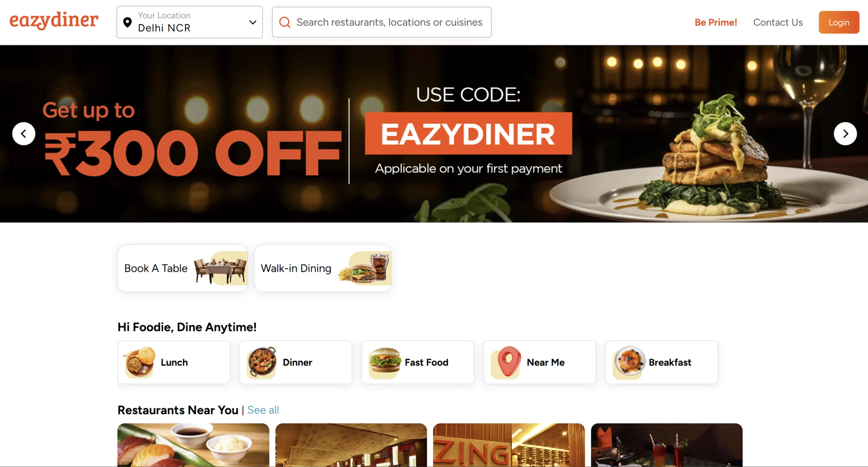Focus the restaurant search field
The image size is (868, 467).
(381, 22)
